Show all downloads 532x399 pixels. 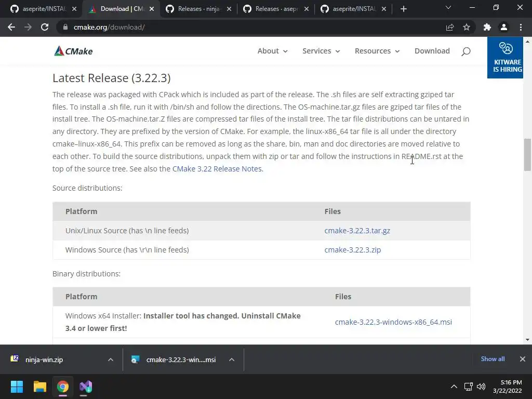(x=493, y=359)
